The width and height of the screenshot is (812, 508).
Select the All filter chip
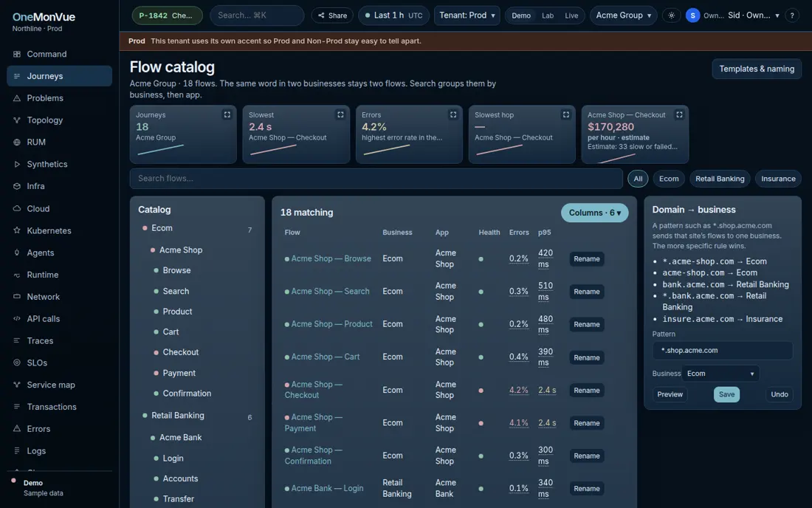[x=638, y=179]
